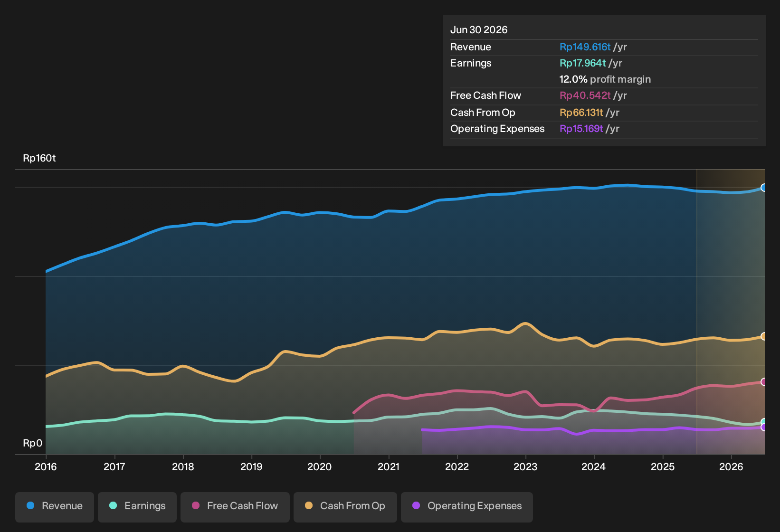Click the orange Cash From Op endpoint marker
The image size is (780, 532).
(764, 336)
